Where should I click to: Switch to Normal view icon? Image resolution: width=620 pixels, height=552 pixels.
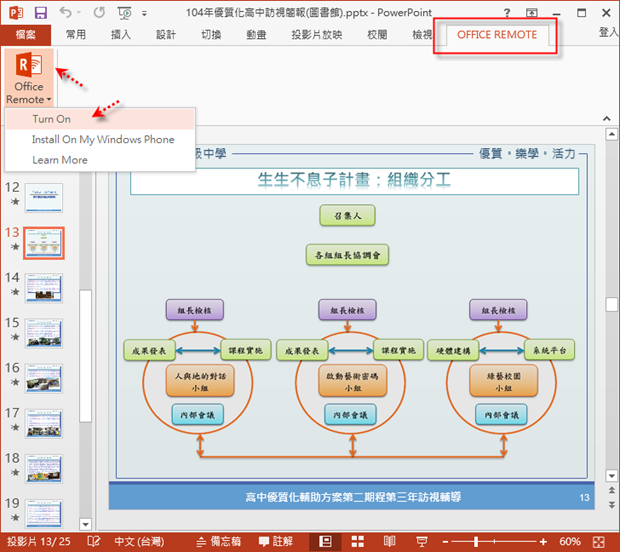click(325, 541)
